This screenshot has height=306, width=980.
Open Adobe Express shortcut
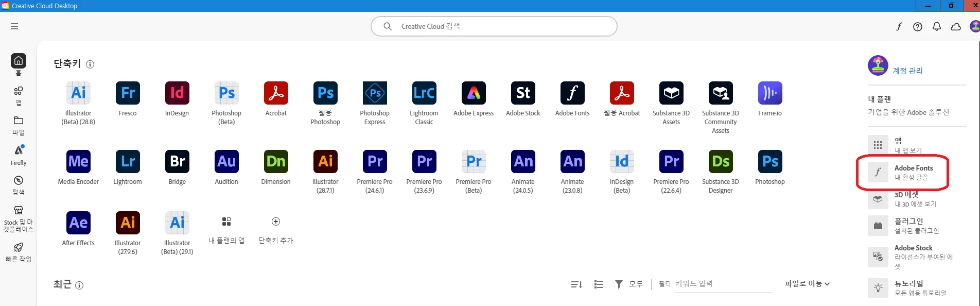474,93
